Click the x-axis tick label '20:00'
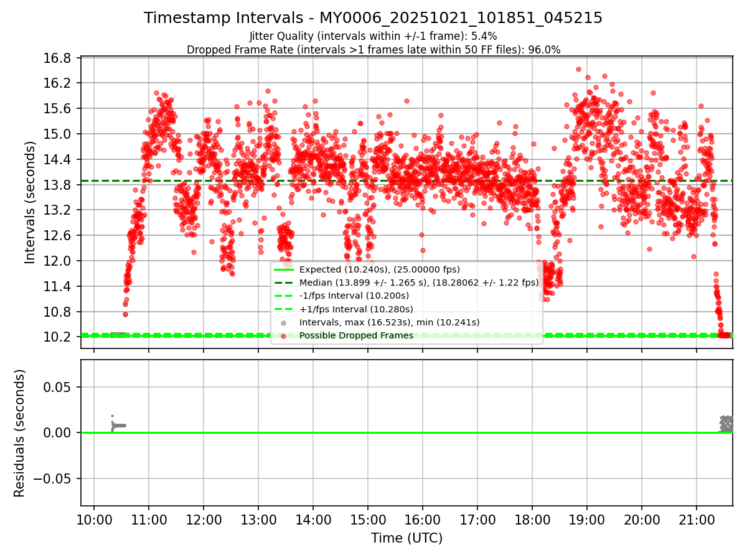747x560 pixels. (642, 520)
